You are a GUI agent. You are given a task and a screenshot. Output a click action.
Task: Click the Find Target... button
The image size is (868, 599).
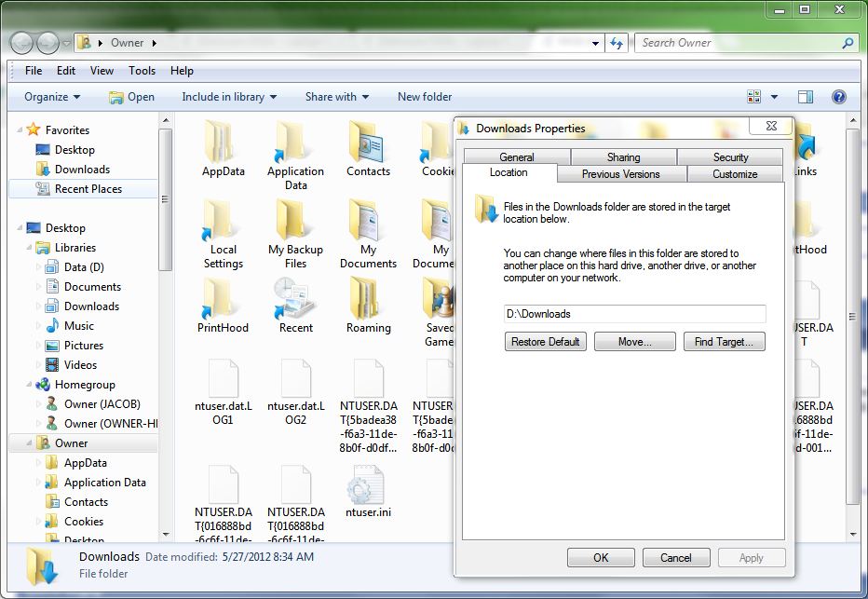point(724,342)
